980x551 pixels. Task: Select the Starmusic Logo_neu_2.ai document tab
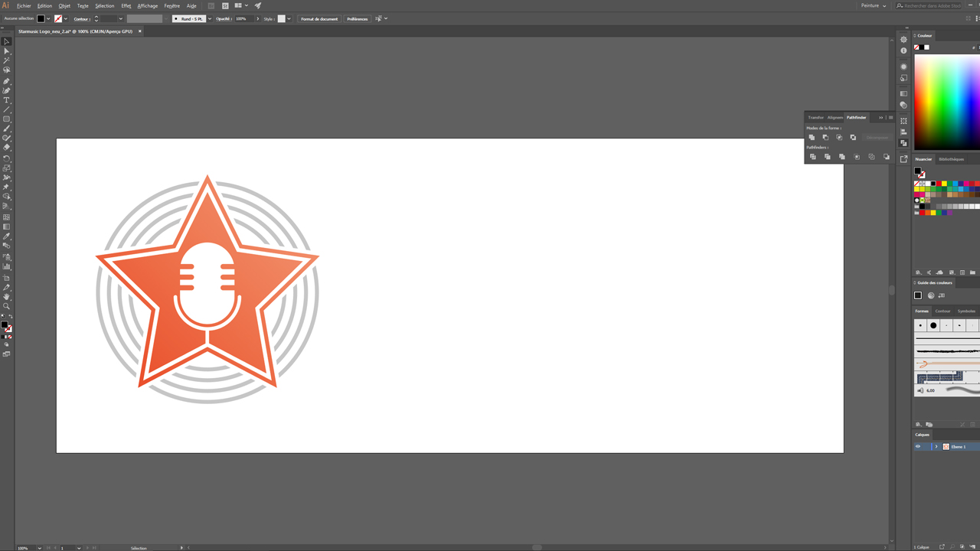tap(75, 31)
